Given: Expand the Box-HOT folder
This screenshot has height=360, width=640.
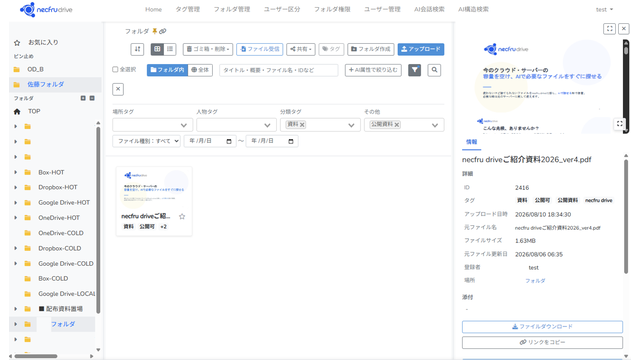Looking at the screenshot, I should point(16,172).
